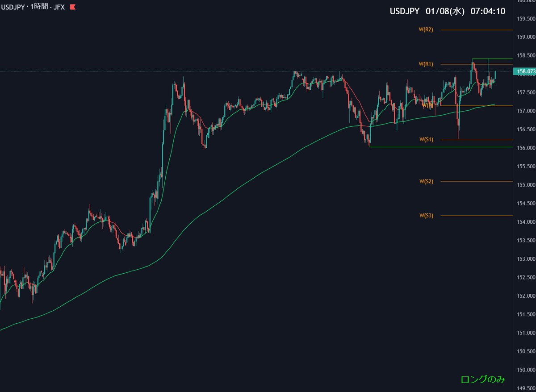Click the JFX broker label in title
The width and height of the screenshot is (536, 392).
tap(58, 7)
